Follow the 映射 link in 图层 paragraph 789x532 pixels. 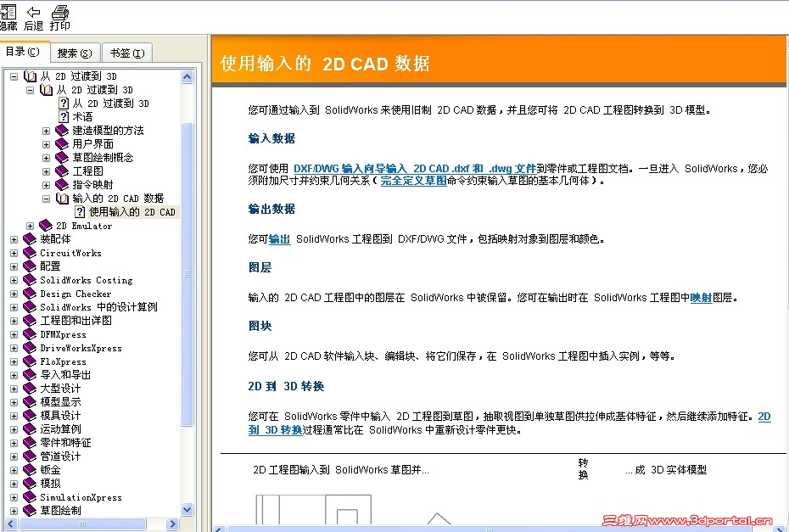(701, 298)
